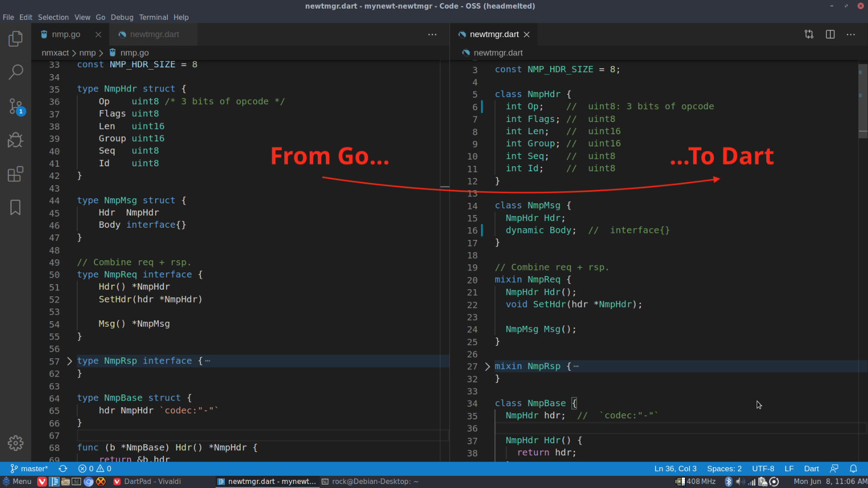Screen dimensions: 868x488
Task: Open the Search view in activity bar
Action: [x=15, y=72]
